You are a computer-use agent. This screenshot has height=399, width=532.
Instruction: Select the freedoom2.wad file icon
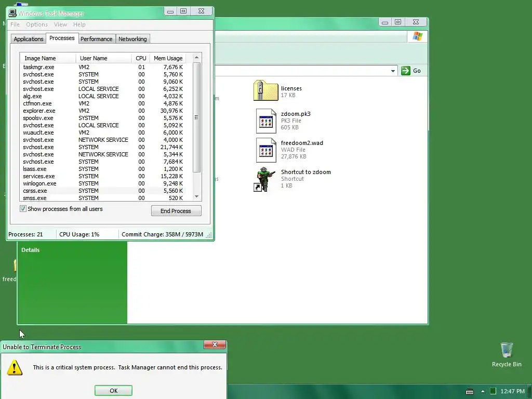point(266,150)
